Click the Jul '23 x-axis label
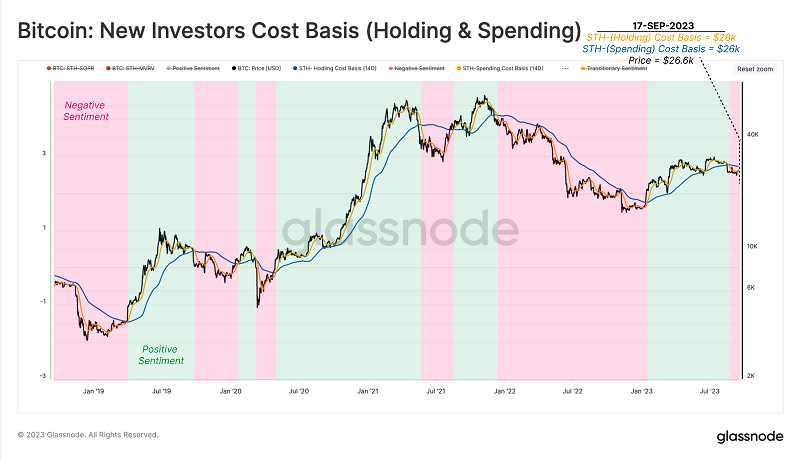The width and height of the screenshot is (800, 461). point(709,391)
